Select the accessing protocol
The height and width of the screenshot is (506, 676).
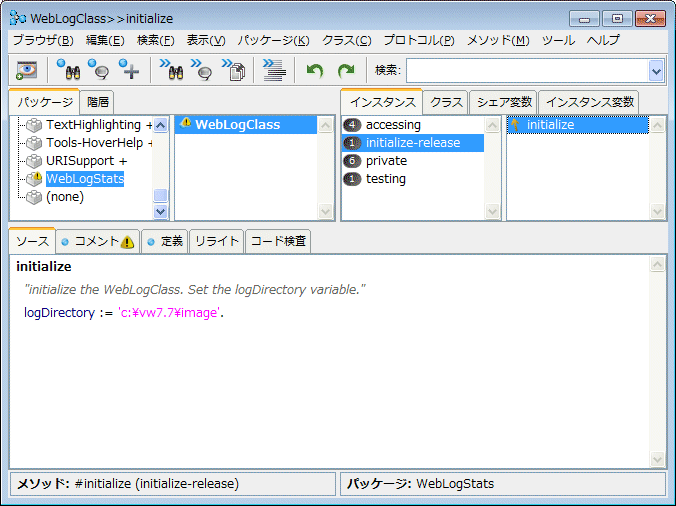393,125
